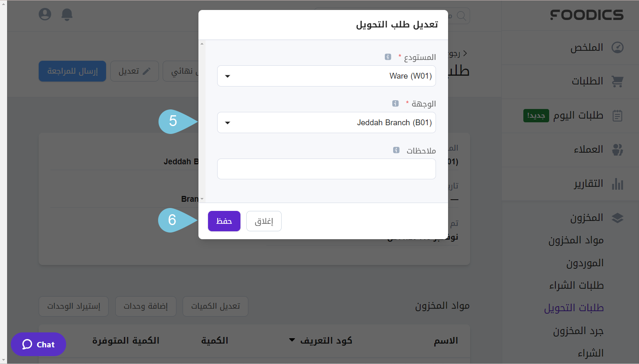Screen dimensions: 639x364
Task: Open الملخص in the sidebar
Action: 587,47
